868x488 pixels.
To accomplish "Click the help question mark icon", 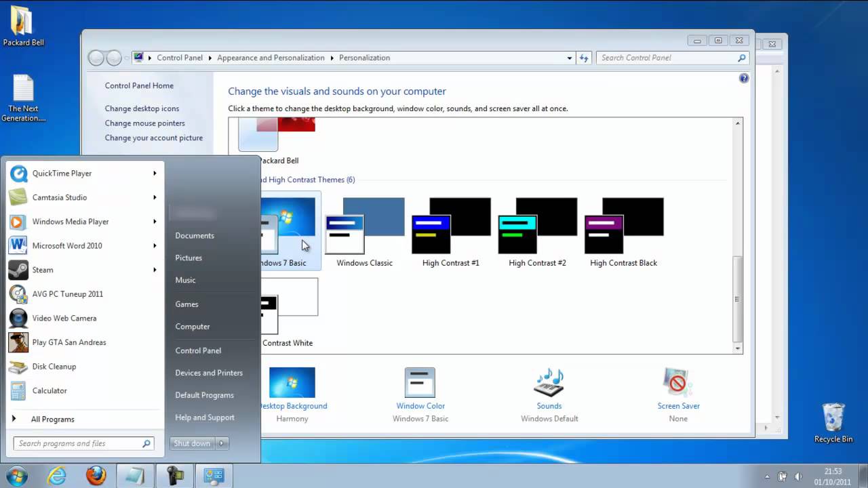I will [744, 78].
